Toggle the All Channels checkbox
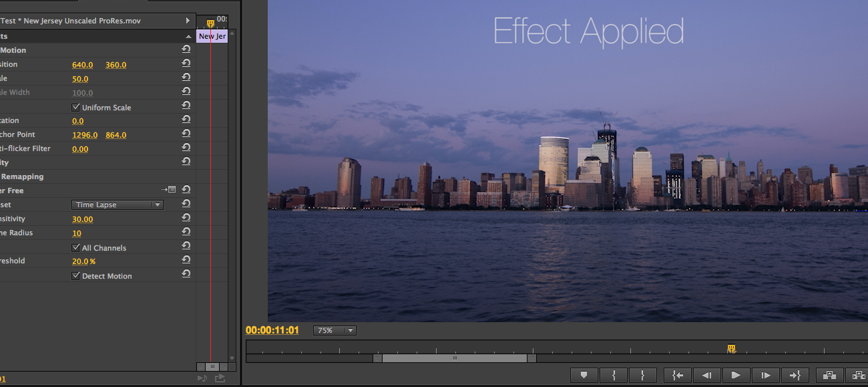 [75, 247]
